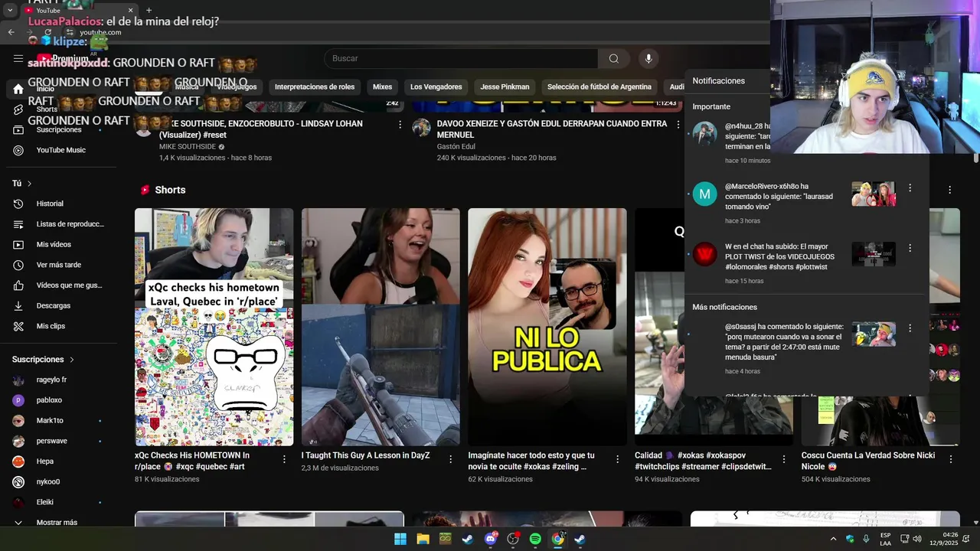Open options for MarceloRivero notification
Viewport: 980px width, 551px height.
[x=910, y=187]
